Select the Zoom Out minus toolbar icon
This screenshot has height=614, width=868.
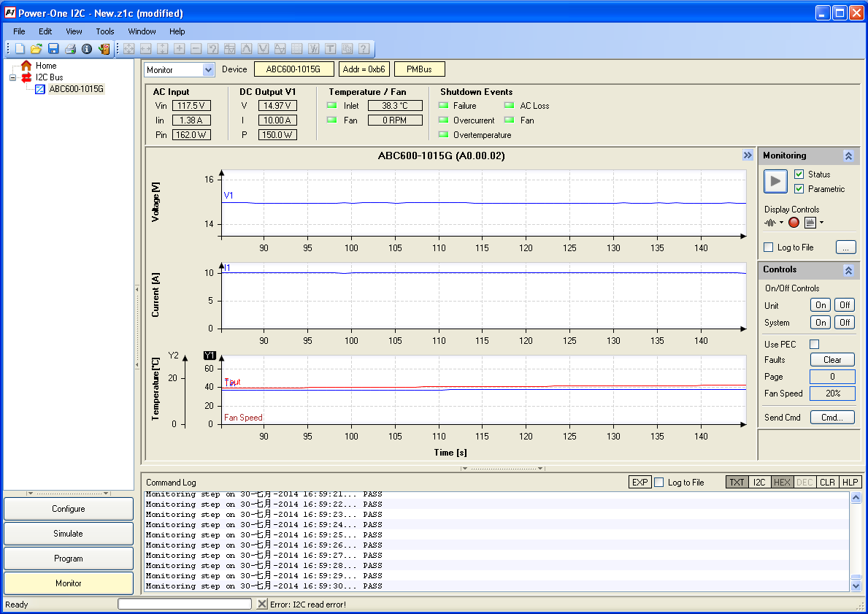click(195, 48)
